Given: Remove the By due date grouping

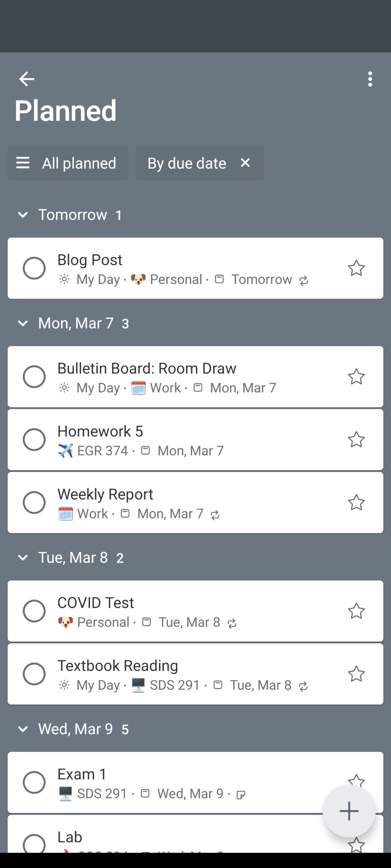Looking at the screenshot, I should (245, 163).
